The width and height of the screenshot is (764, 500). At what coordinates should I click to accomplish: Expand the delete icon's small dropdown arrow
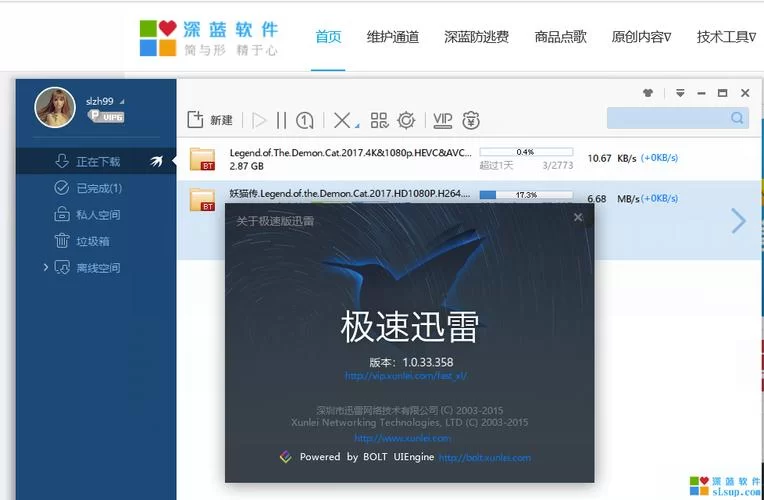[357, 126]
